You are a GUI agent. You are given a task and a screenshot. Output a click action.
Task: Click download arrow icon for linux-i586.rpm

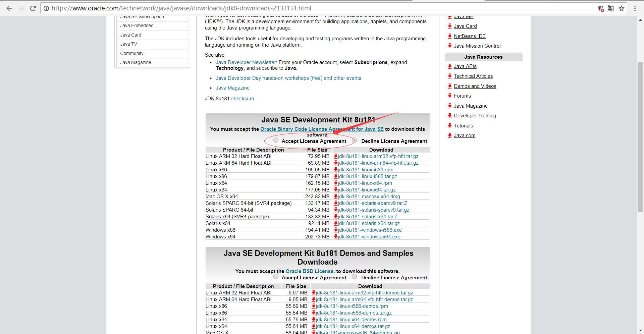point(335,169)
